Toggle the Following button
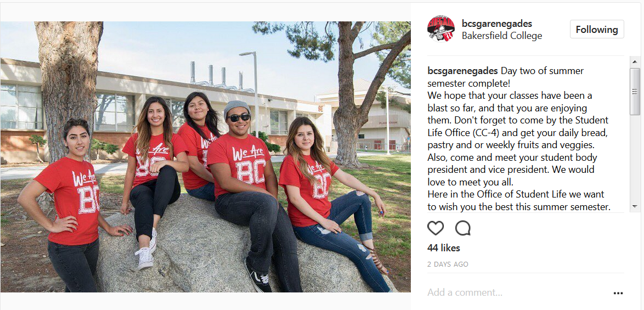644x310 pixels. pos(597,29)
